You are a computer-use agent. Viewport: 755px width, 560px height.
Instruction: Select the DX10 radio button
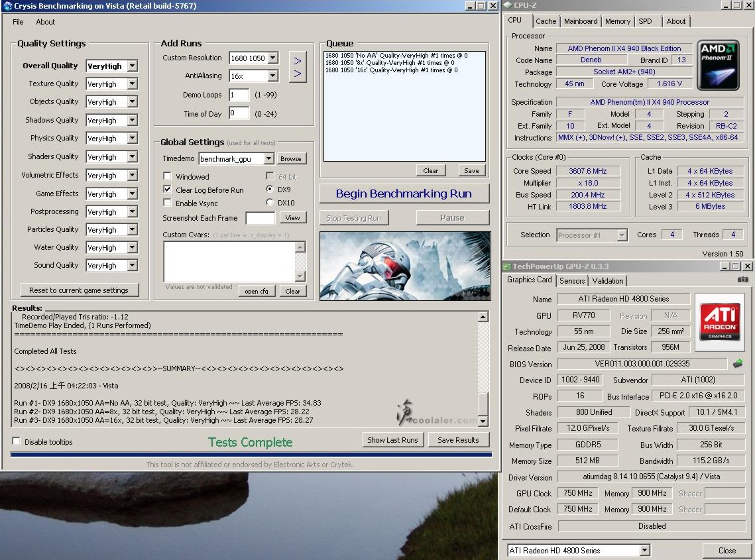[x=270, y=203]
